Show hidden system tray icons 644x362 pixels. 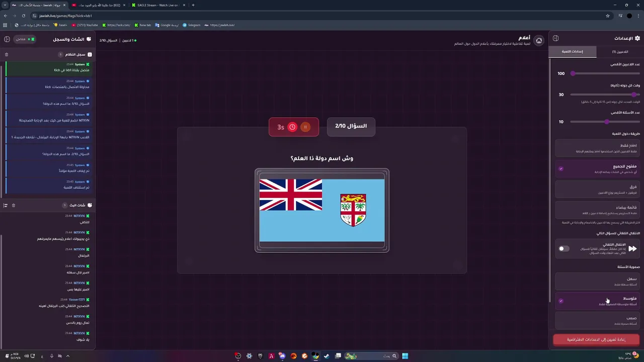pos(67,356)
